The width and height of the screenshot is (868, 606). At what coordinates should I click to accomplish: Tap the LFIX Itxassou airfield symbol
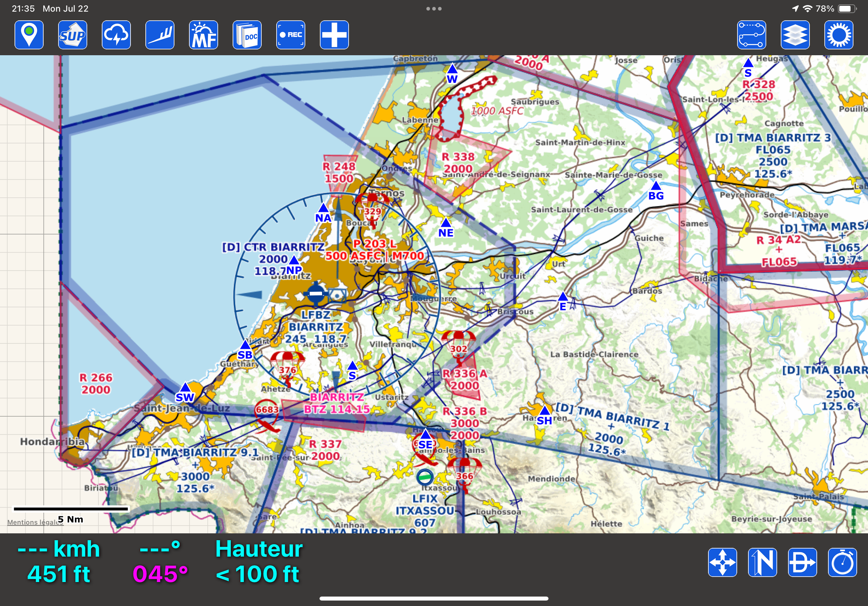point(425,477)
